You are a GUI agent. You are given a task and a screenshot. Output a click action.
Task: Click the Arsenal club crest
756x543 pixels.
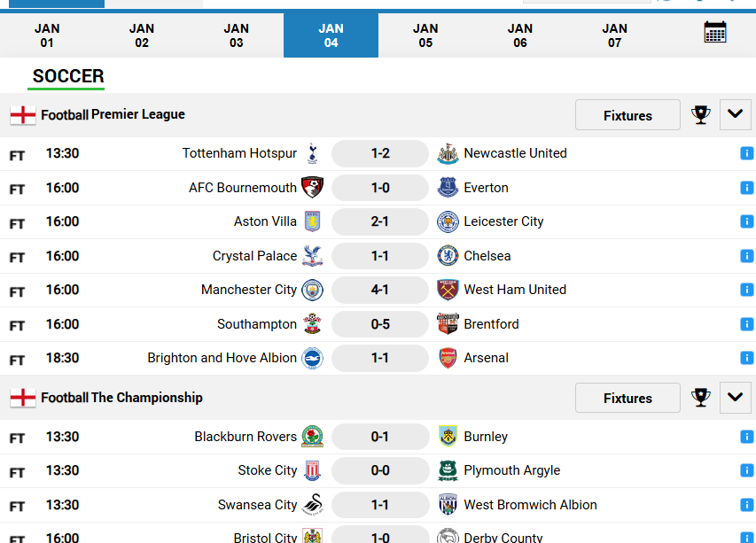tap(448, 358)
